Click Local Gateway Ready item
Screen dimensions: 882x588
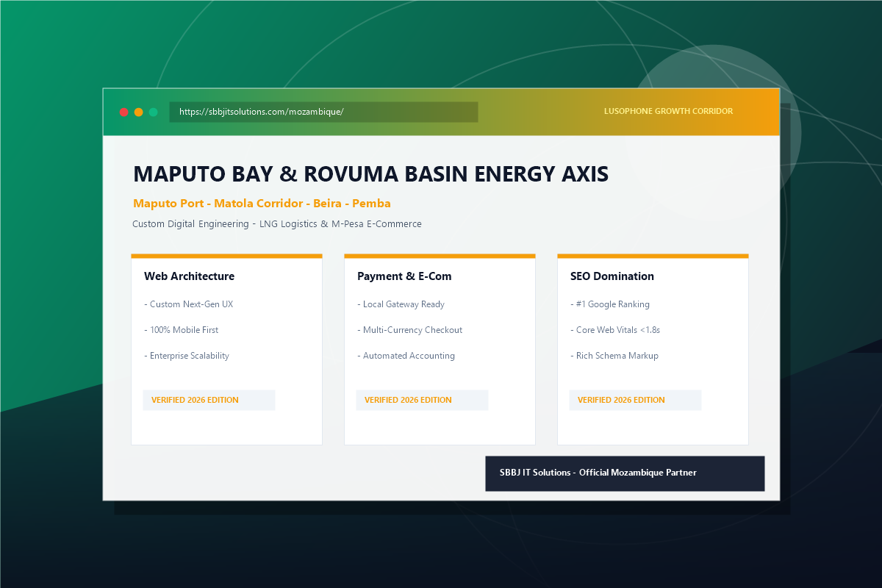401,304
